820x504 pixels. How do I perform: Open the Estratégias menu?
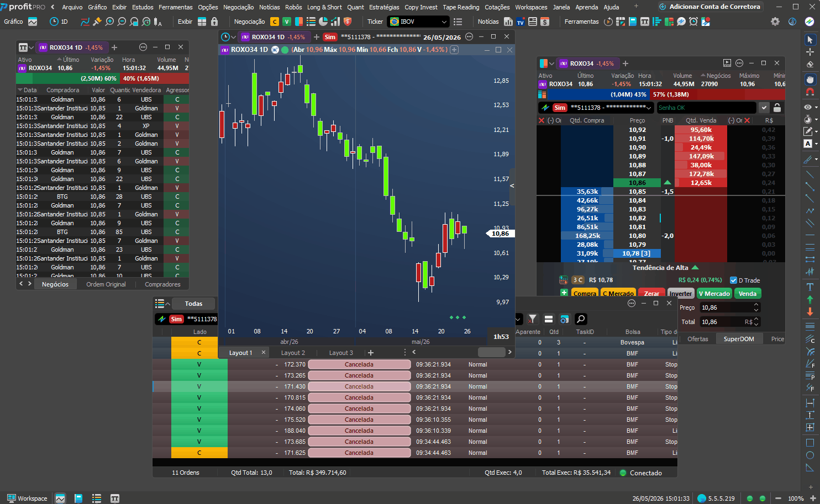click(384, 7)
